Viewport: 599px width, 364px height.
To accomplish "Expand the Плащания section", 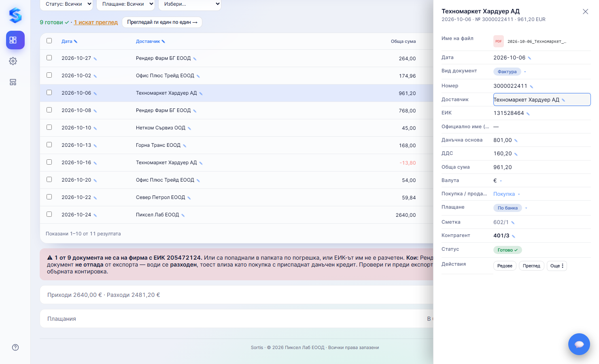I will click(236, 319).
